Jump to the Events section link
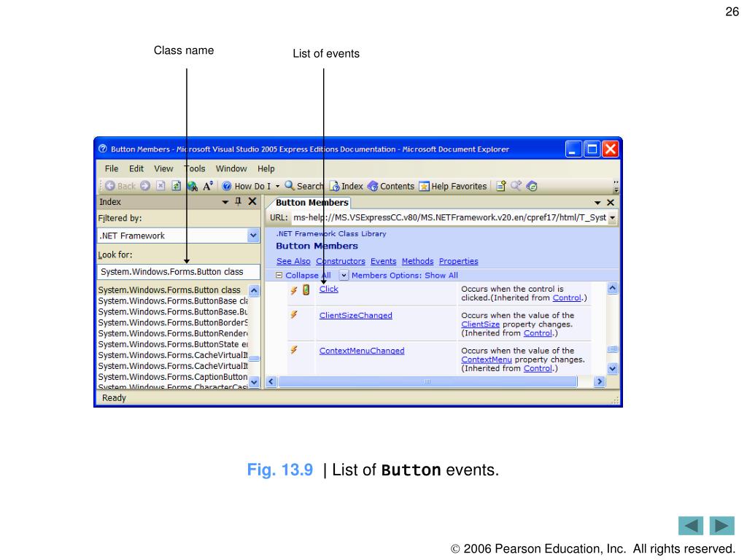The width and height of the screenshot is (747, 560). coord(383,261)
